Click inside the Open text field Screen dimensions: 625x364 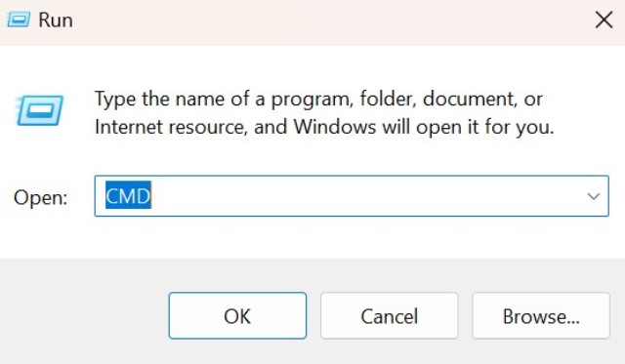pyautogui.click(x=352, y=196)
